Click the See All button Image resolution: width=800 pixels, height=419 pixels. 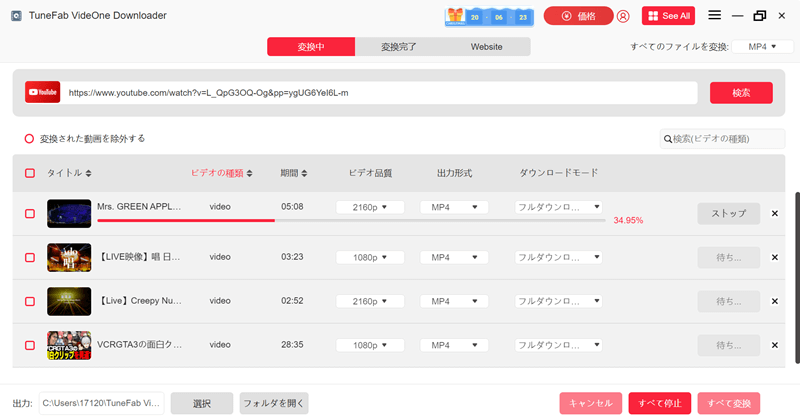click(668, 16)
